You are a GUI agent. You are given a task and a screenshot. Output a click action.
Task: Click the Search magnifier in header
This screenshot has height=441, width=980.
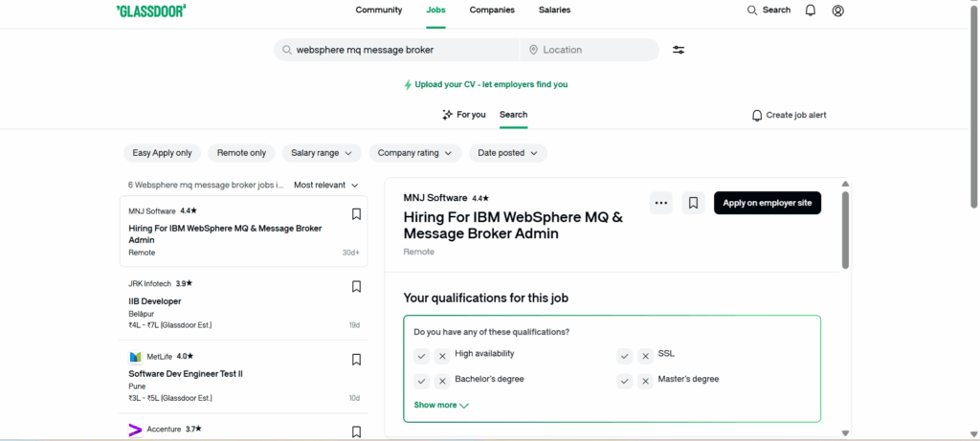[752, 10]
